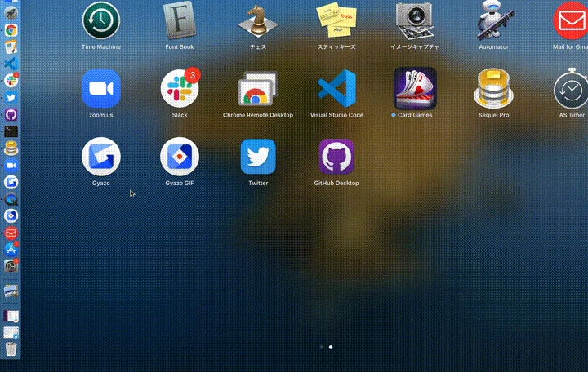588x372 pixels.
Task: Open Slack from the Dock
Action: pos(11,81)
